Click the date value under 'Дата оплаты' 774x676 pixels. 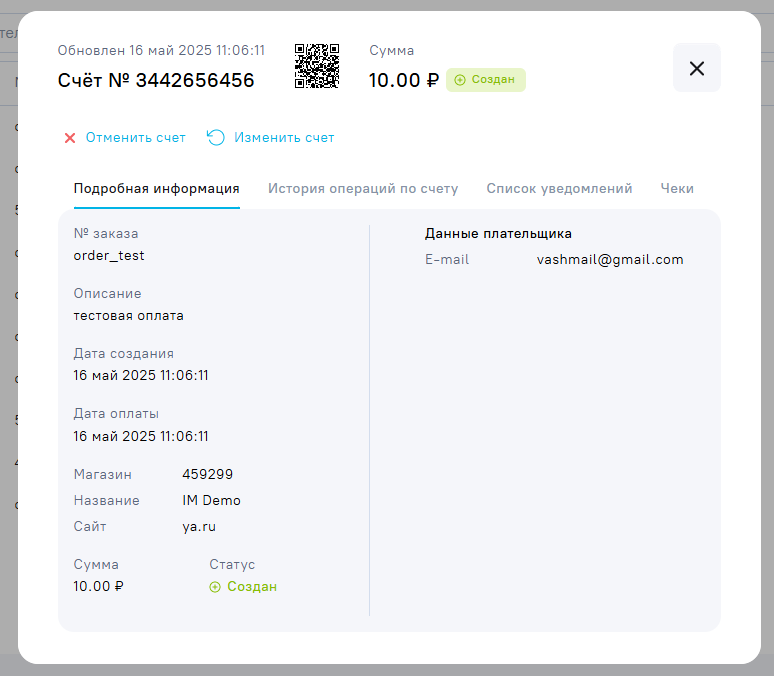[x=141, y=437]
